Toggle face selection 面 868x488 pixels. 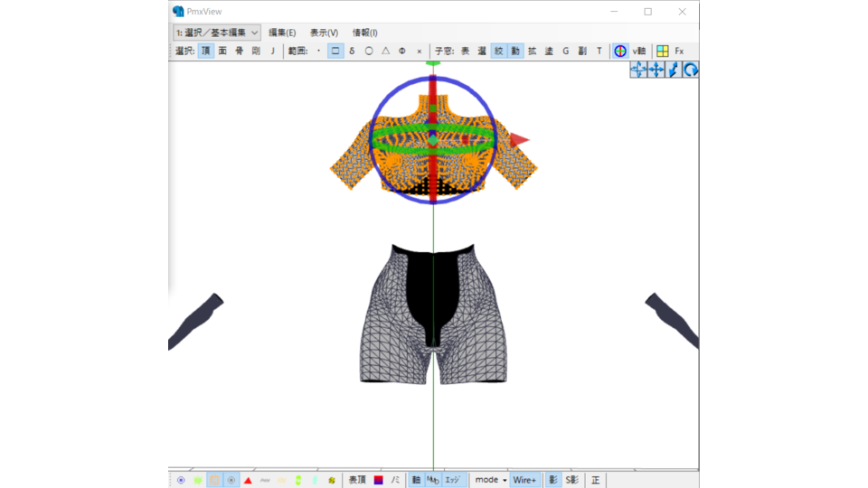pos(222,51)
